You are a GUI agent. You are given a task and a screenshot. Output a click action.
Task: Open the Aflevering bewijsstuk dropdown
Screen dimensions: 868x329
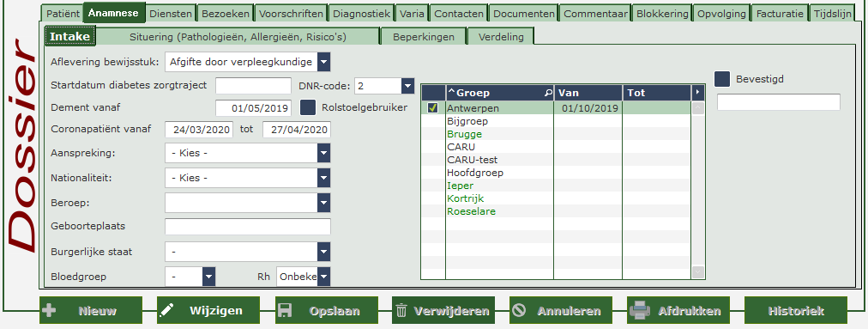coord(324,62)
